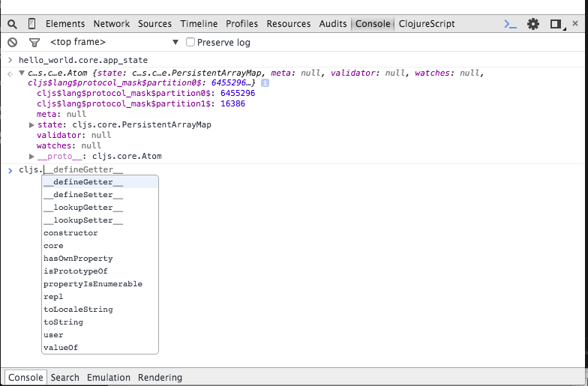Click the info badge after the Atom summary
588x386 pixels.
click(265, 82)
